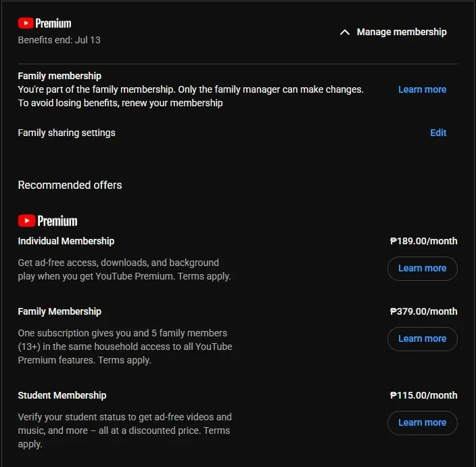
Task: Edit the Family sharing settings
Action: point(438,133)
